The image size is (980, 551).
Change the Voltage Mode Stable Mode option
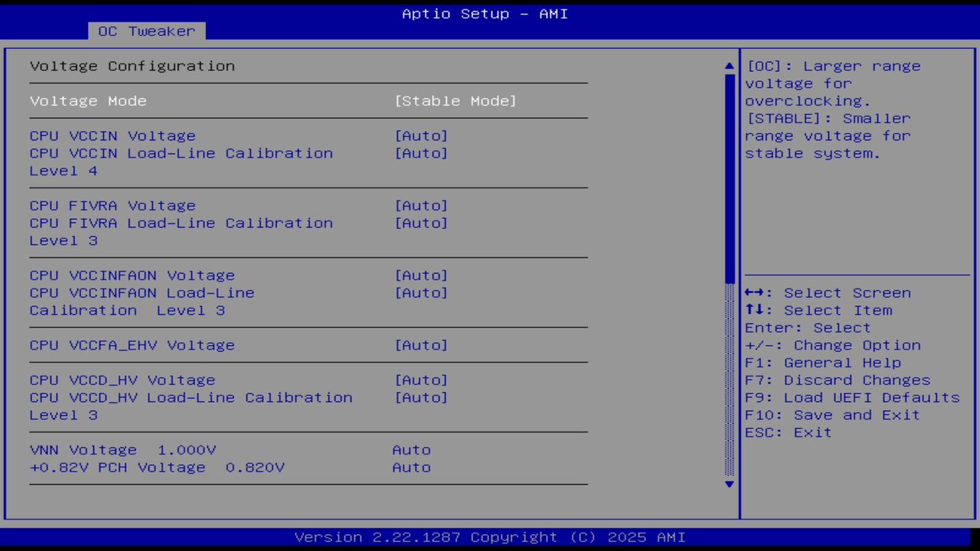point(456,101)
